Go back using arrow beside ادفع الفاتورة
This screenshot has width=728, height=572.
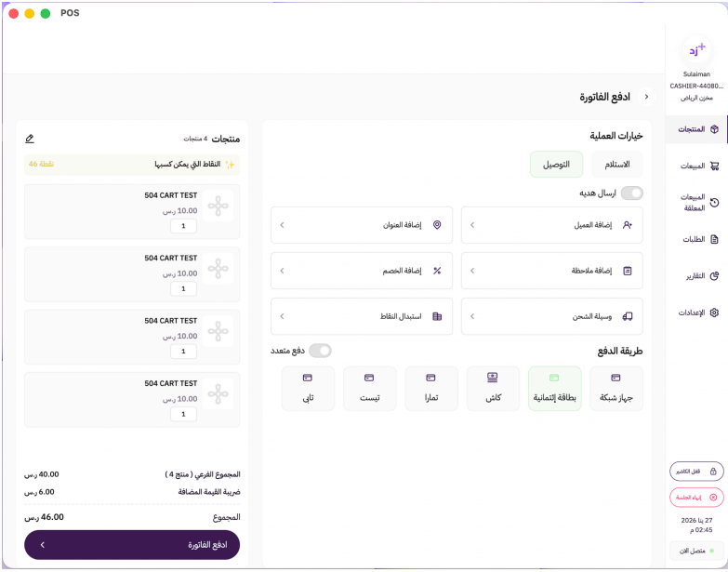(x=646, y=97)
